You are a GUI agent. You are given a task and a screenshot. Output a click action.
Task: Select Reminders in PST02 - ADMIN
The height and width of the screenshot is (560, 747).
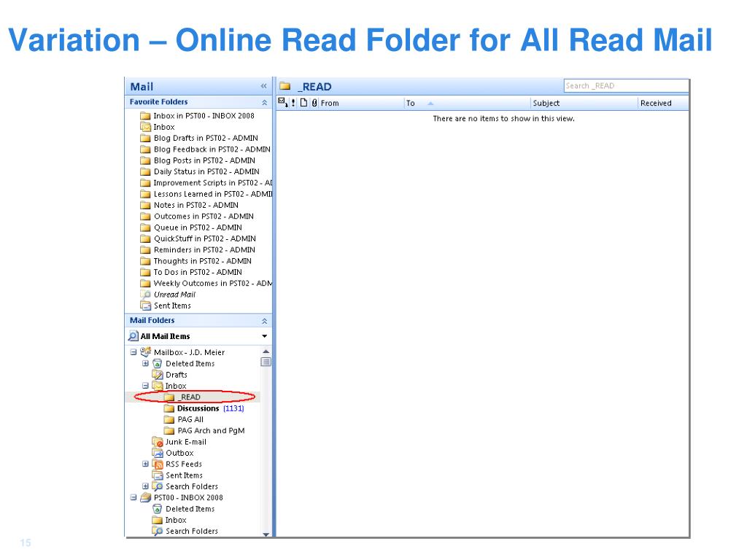(x=198, y=250)
